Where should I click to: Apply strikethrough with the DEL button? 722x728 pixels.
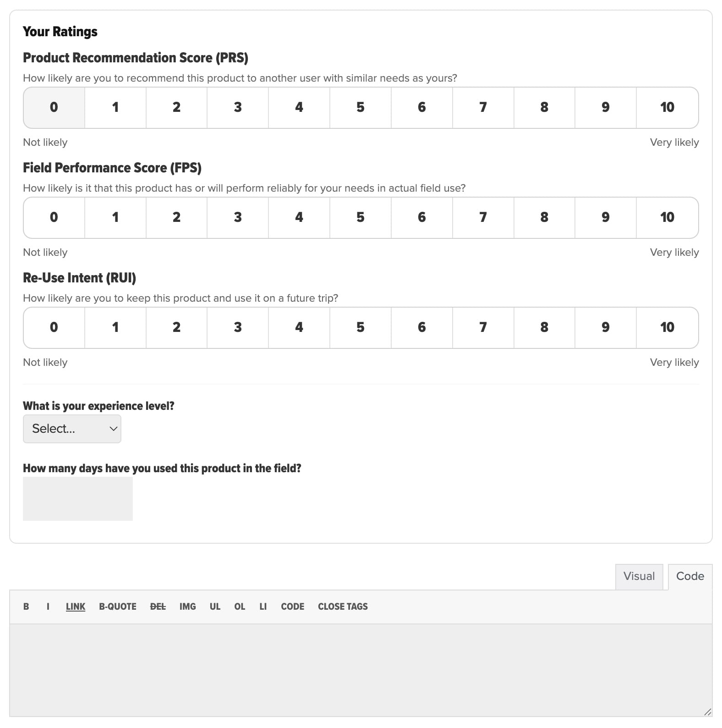(x=157, y=606)
